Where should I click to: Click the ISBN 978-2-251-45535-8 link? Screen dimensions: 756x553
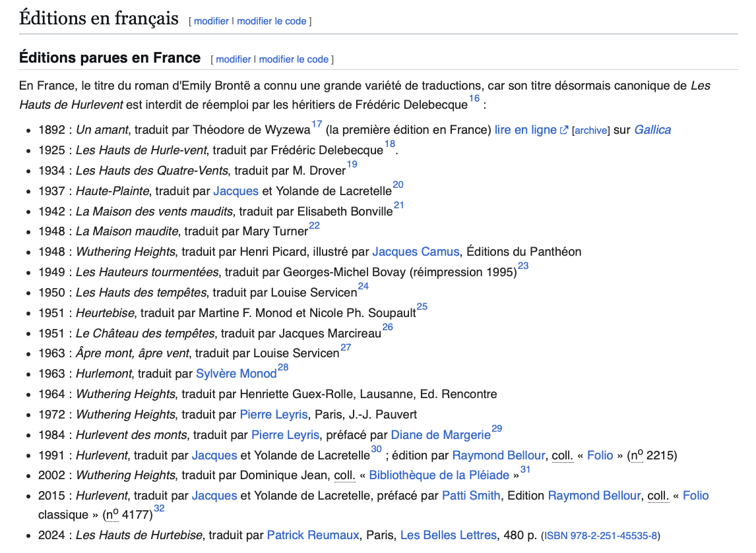point(600,536)
